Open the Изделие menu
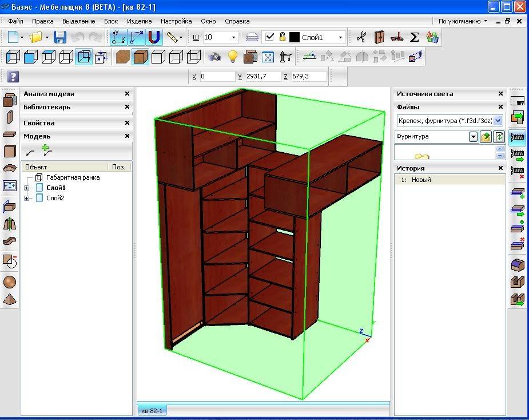This screenshot has height=420, width=529. pyautogui.click(x=140, y=21)
